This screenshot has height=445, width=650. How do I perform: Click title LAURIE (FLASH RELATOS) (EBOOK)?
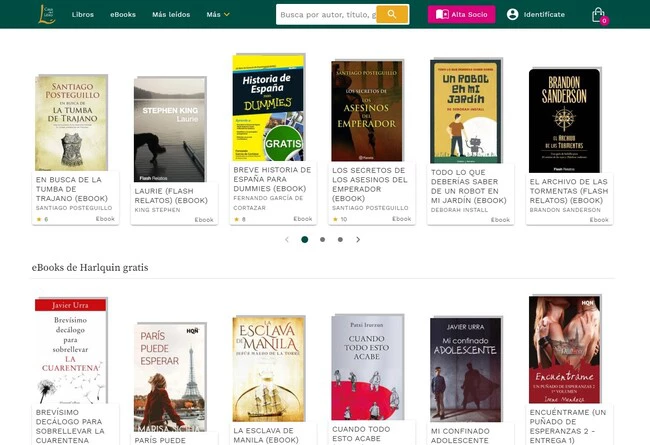point(171,195)
